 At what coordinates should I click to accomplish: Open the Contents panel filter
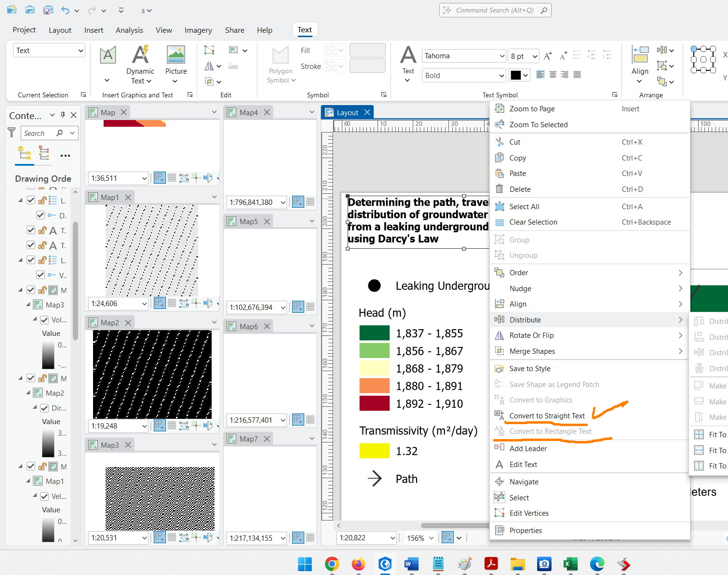click(12, 133)
